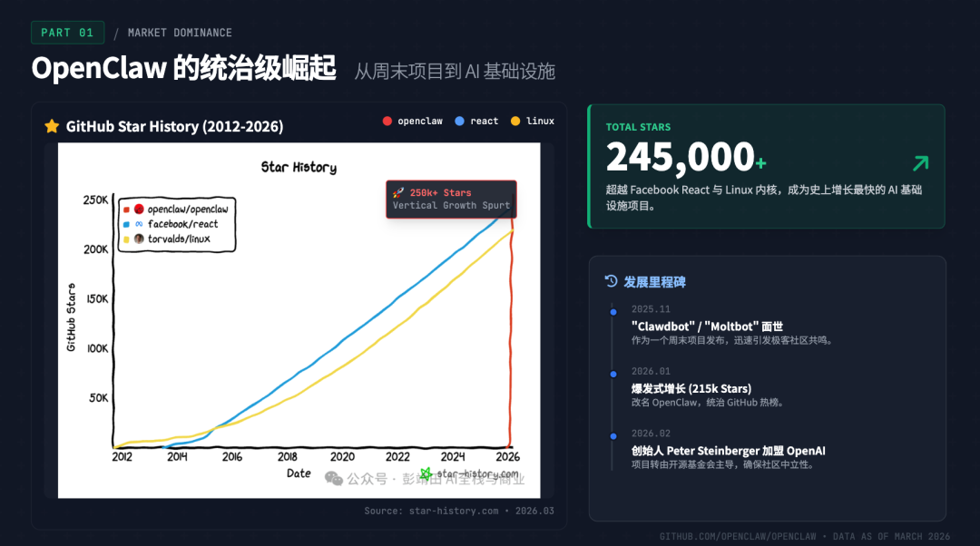Click the openclaw/openclaw chart legend entry
Viewport: 980px width, 546px height.
click(x=177, y=209)
